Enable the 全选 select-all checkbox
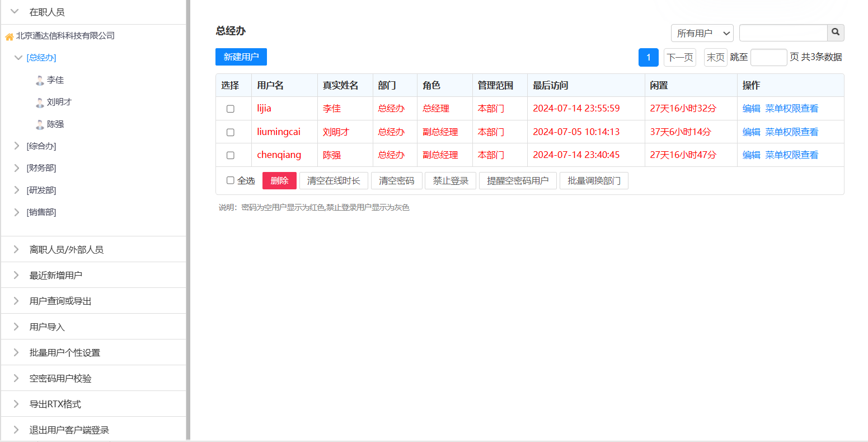 tap(230, 180)
